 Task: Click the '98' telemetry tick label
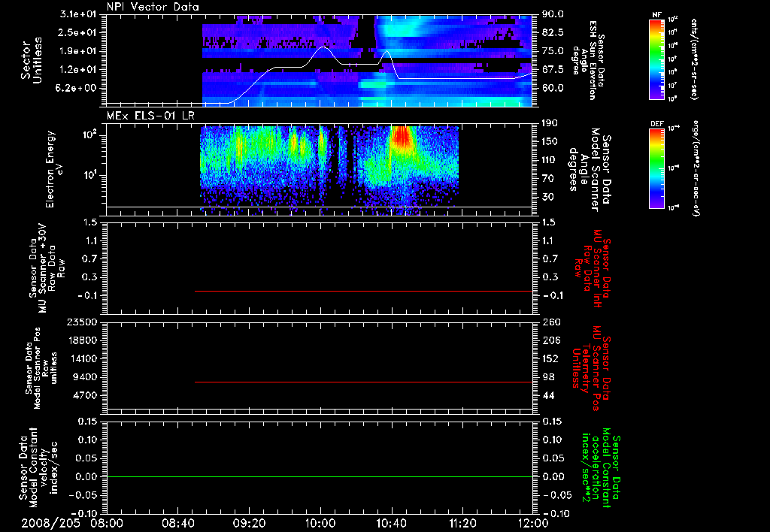point(548,377)
